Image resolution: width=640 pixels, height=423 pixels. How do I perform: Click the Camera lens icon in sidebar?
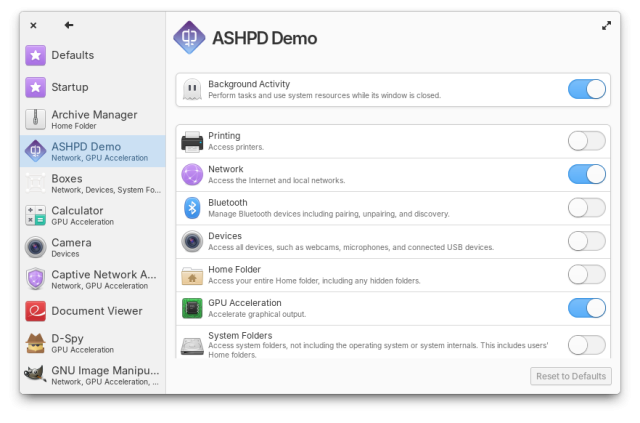(x=36, y=247)
